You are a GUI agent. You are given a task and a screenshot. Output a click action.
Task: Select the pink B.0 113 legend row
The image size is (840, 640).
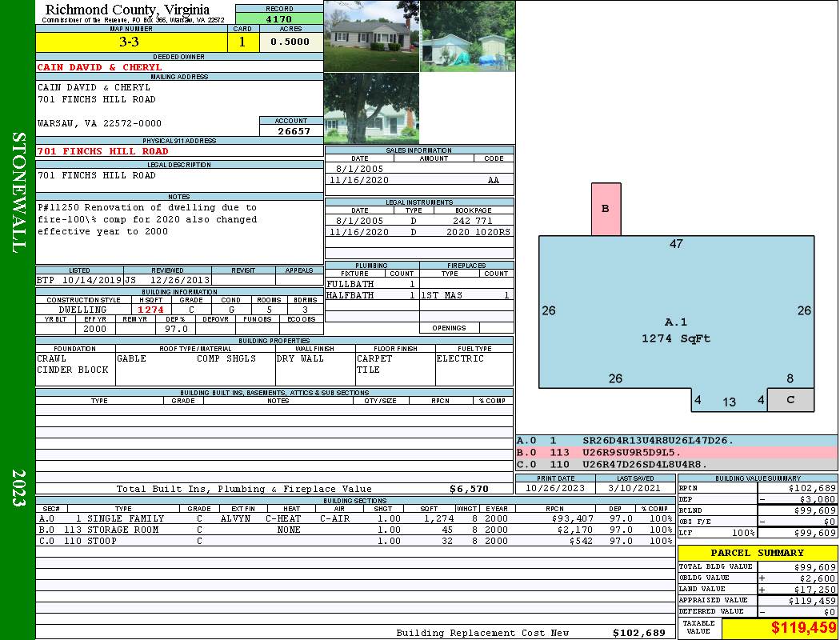coord(676,452)
